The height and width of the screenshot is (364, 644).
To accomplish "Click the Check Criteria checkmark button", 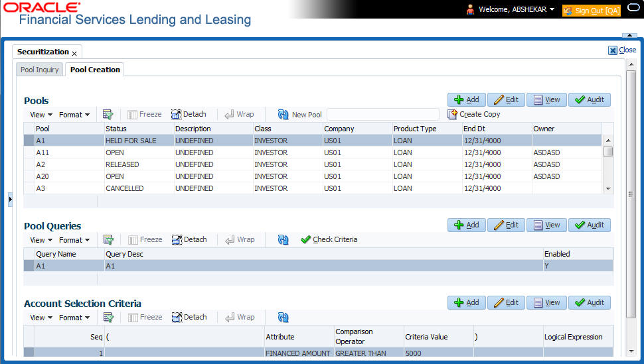I will click(x=329, y=239).
